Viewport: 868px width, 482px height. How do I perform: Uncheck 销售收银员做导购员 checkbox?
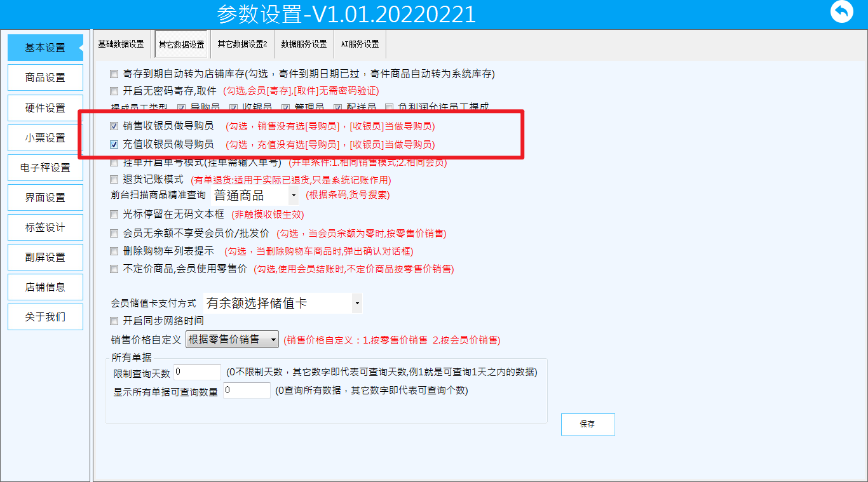coord(114,126)
